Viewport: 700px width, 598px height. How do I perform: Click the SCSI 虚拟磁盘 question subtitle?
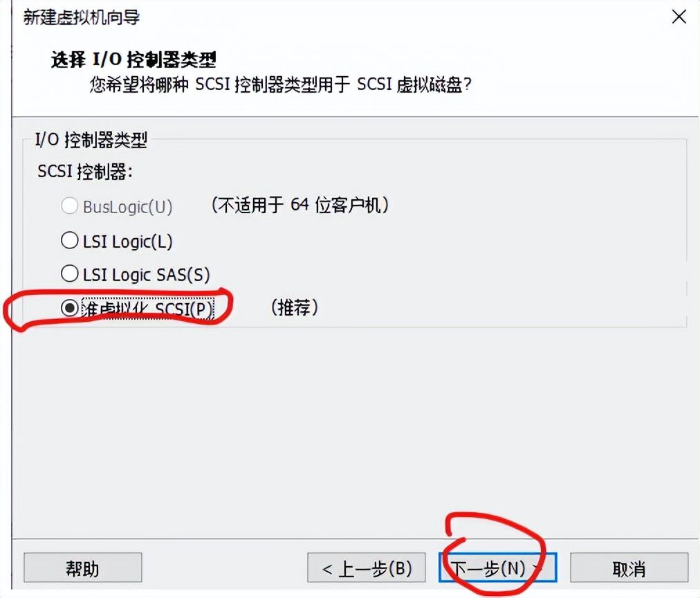[x=280, y=84]
